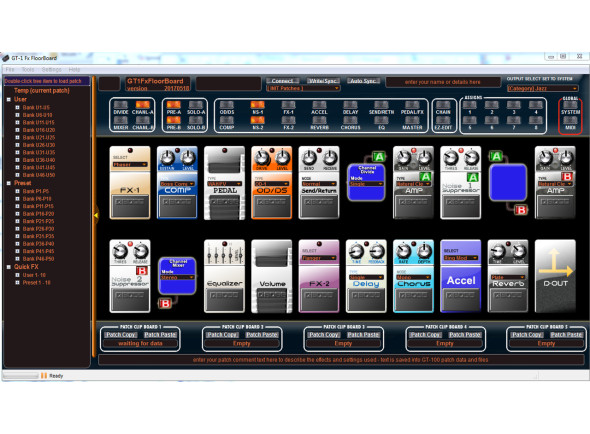Open the File menu
Image resolution: width=590 pixels, height=434 pixels.
[x=10, y=70]
